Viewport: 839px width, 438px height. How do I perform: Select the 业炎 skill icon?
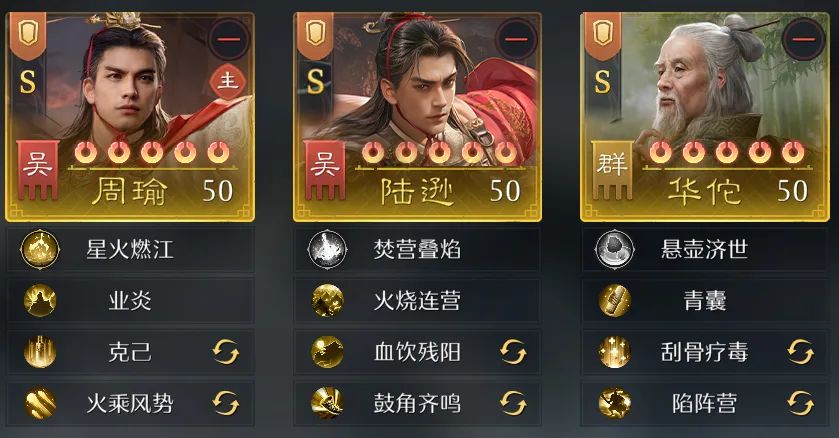tap(40, 301)
